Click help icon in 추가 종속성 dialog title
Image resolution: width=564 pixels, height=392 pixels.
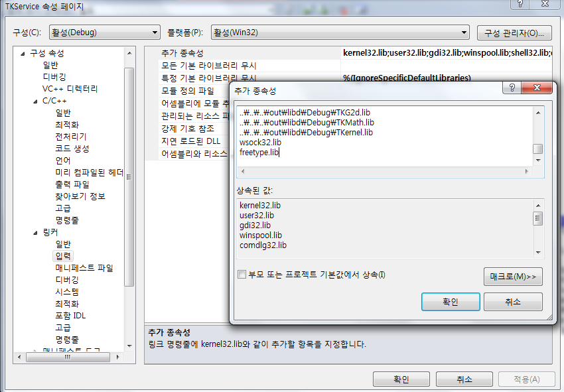click(512, 88)
